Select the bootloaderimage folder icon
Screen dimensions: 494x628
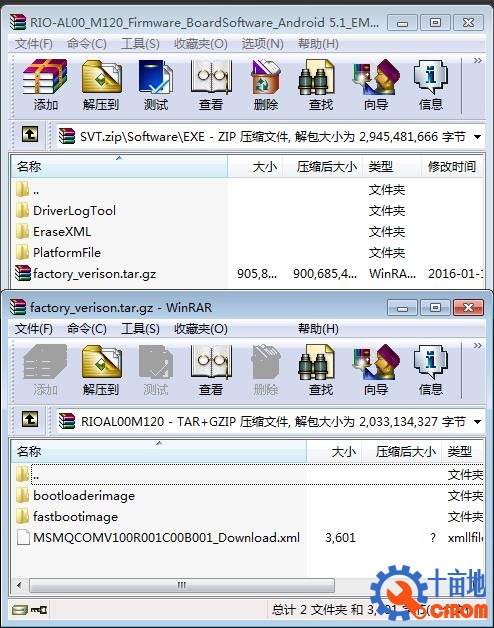[x=22, y=495]
